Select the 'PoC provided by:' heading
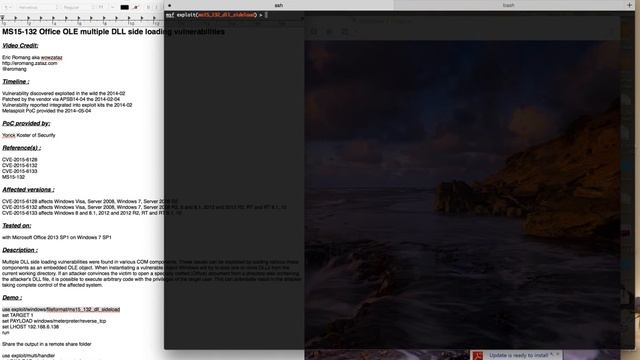 tap(26, 123)
